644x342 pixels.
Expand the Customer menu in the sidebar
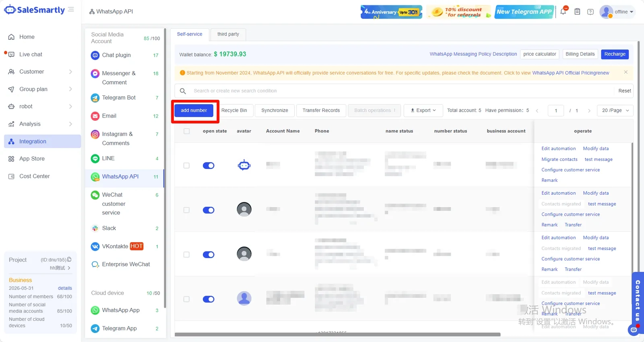click(40, 72)
